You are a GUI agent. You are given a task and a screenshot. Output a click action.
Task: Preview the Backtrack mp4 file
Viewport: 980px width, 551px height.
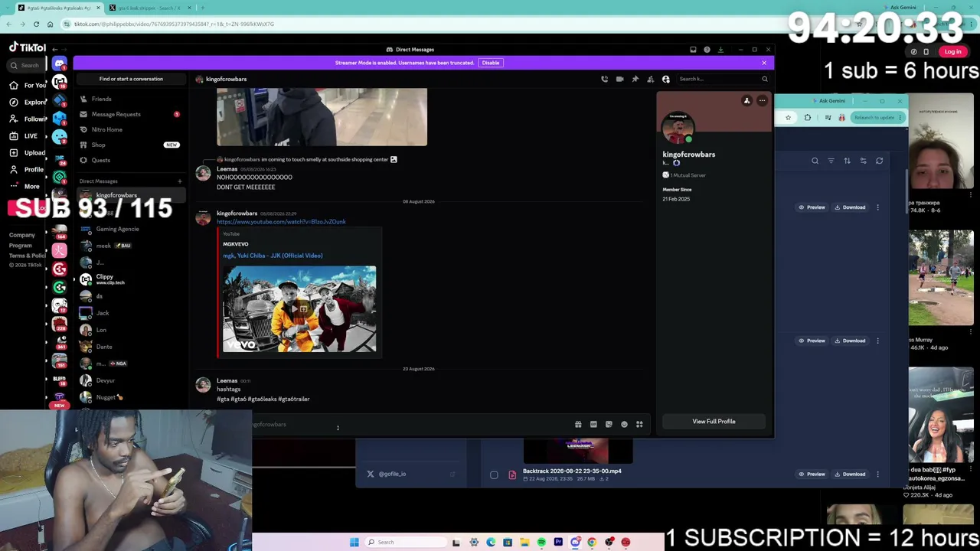click(812, 474)
